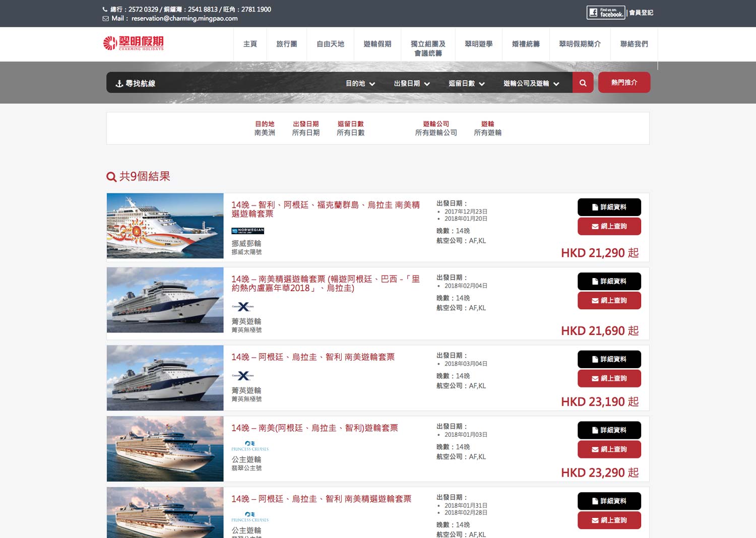
Task: Click the HKD 21,290 起 price
Action: pos(600,253)
